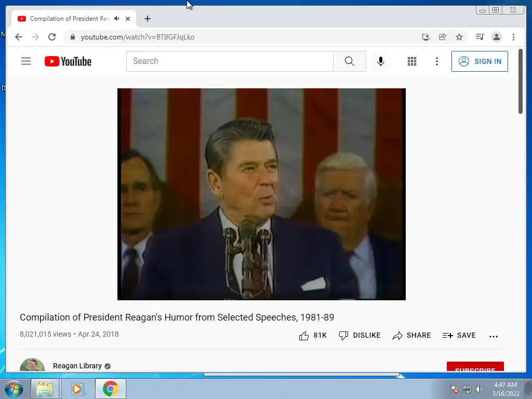Open the Reagan Library channel link

point(77,366)
